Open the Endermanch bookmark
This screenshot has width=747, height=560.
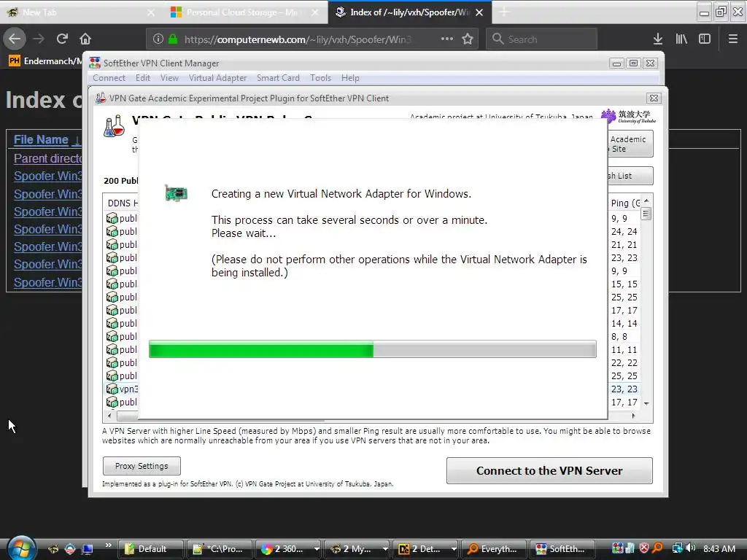click(x=44, y=61)
